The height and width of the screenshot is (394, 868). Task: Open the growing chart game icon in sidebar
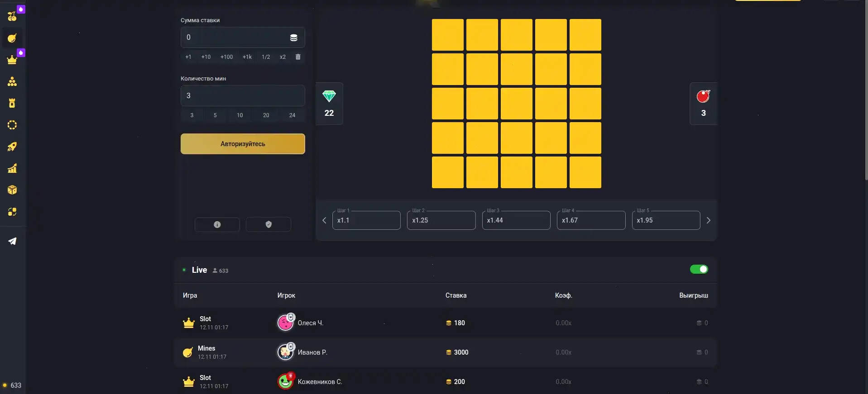click(12, 168)
